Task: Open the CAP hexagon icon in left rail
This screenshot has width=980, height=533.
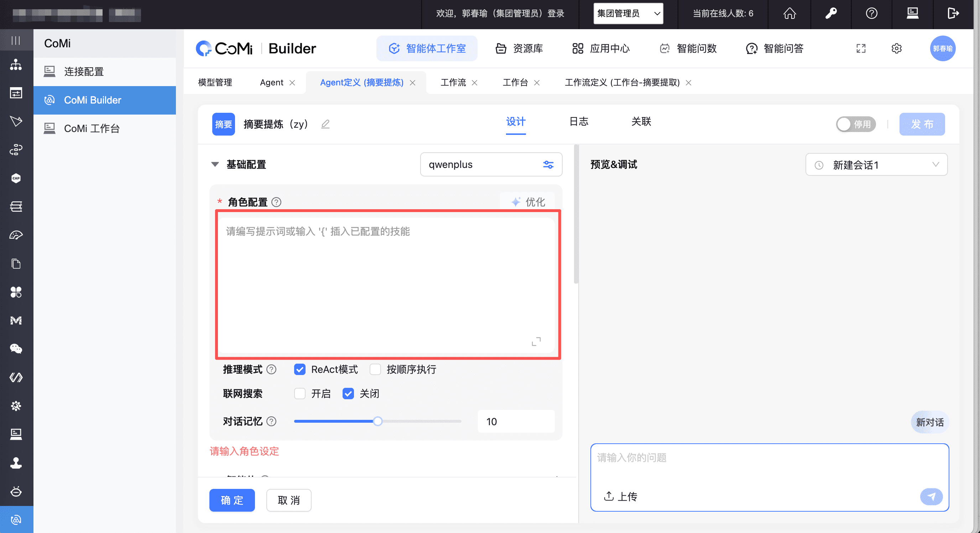Action: (16, 178)
